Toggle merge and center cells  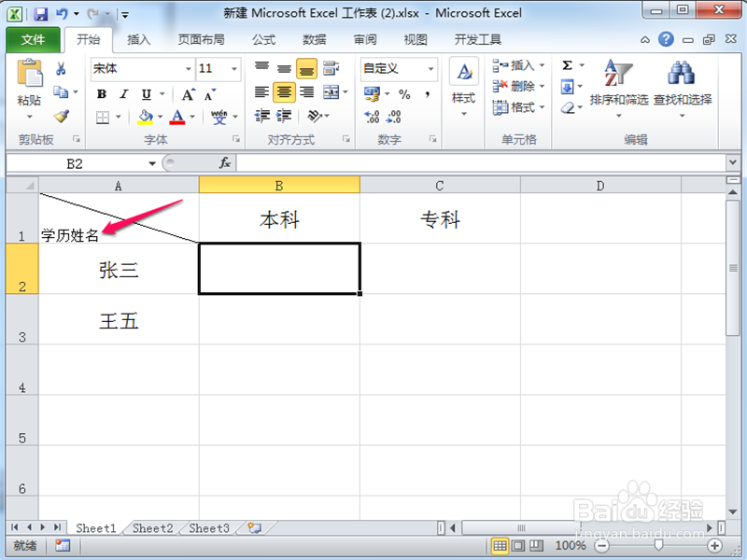point(330,91)
